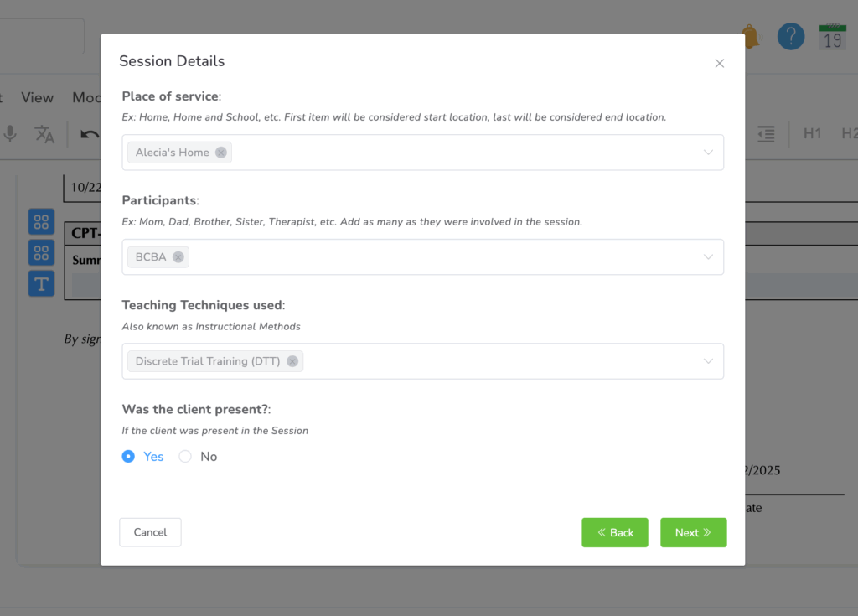
Task: Remove Discrete Trial Training (DTT) tag
Action: [292, 361]
